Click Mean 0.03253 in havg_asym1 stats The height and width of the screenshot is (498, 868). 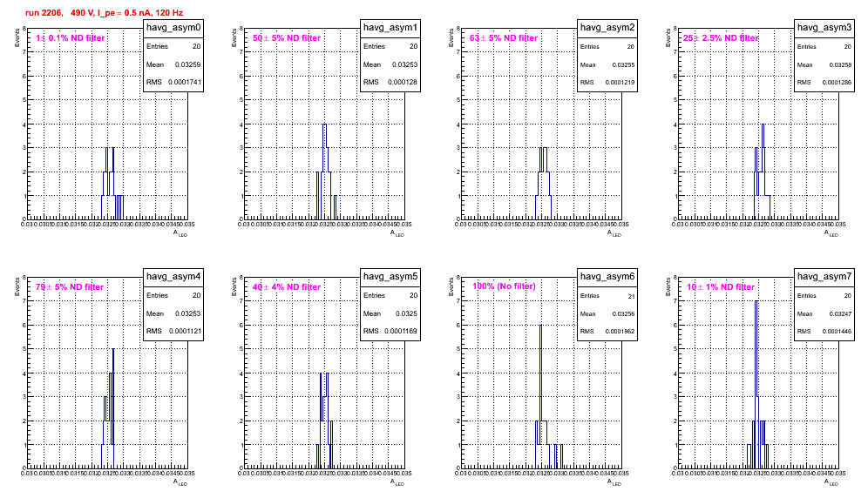click(390, 64)
